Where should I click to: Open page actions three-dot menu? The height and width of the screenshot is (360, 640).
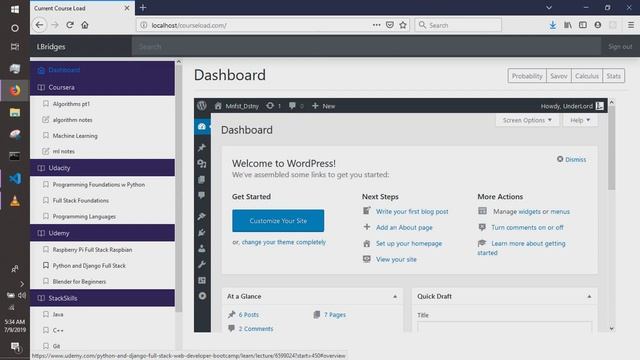(x=376, y=25)
